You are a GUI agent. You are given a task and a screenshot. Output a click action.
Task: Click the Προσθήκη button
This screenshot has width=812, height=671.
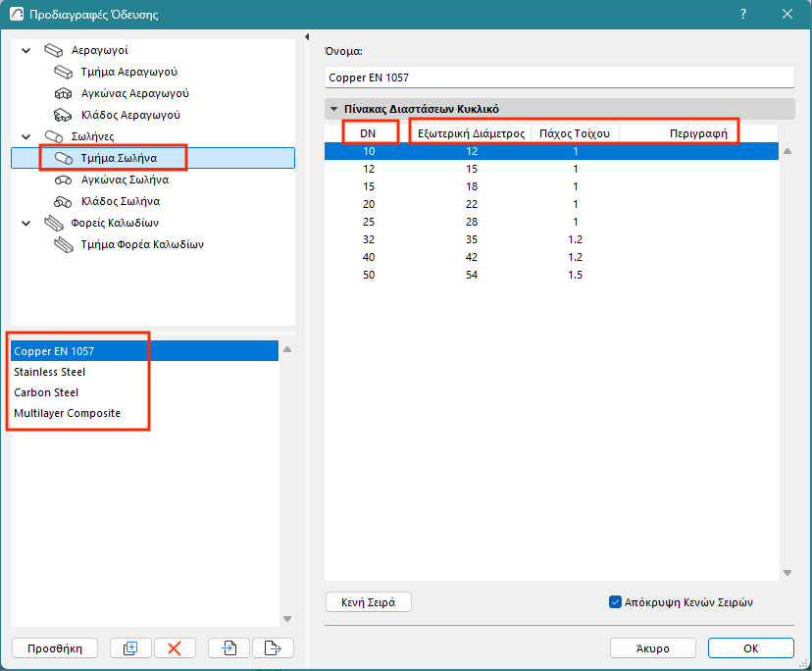pyautogui.click(x=54, y=648)
